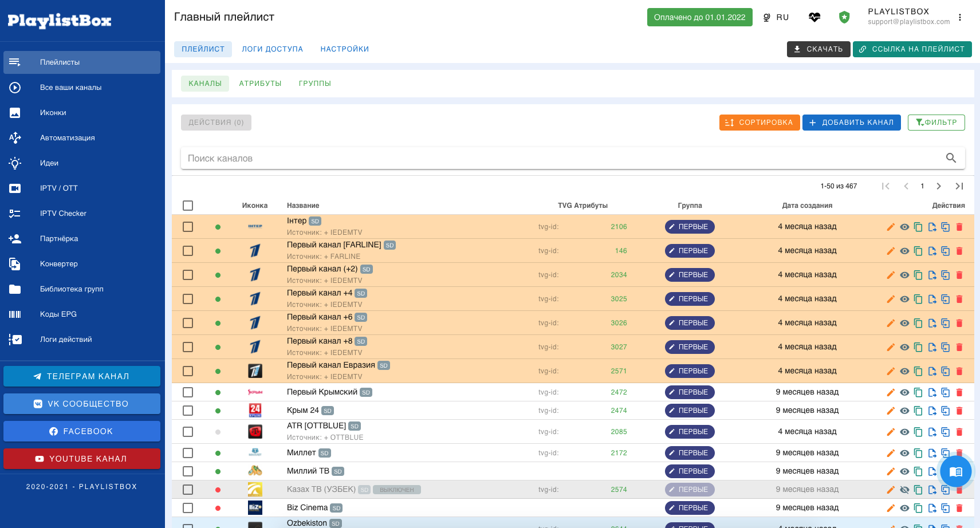Go to next page of channels
Screen dimensions: 980x528
pos(939,186)
